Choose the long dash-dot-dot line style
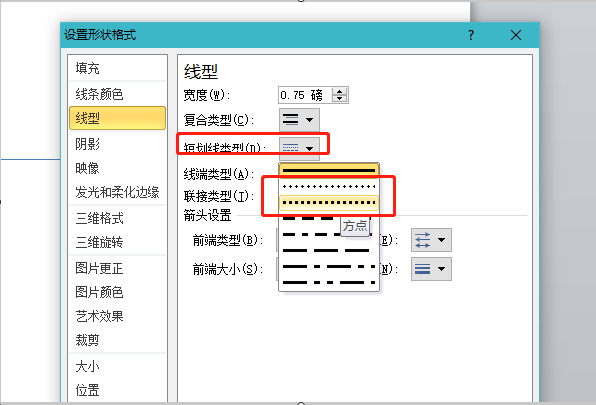The height and width of the screenshot is (405, 596). [x=329, y=282]
